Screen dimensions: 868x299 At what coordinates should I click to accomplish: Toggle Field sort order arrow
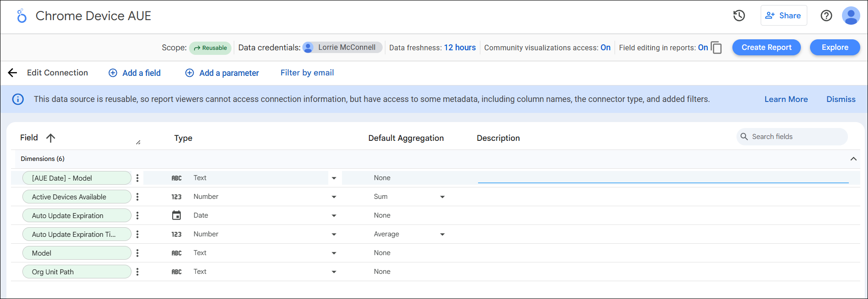click(51, 138)
